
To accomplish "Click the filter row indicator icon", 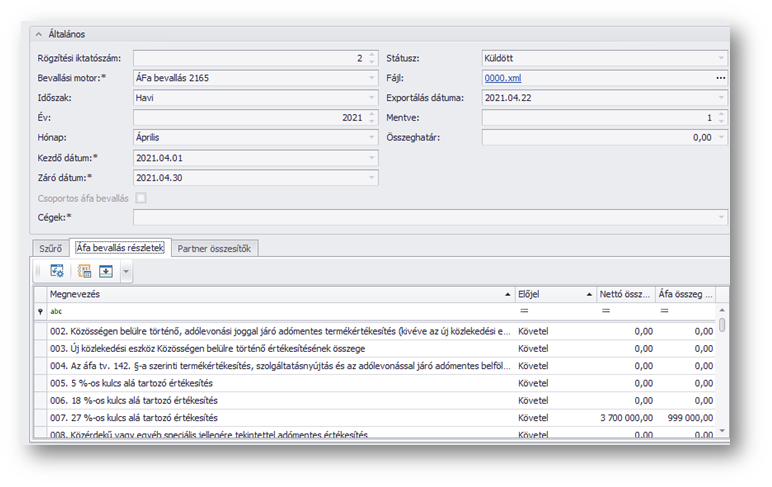I will pos(40,312).
